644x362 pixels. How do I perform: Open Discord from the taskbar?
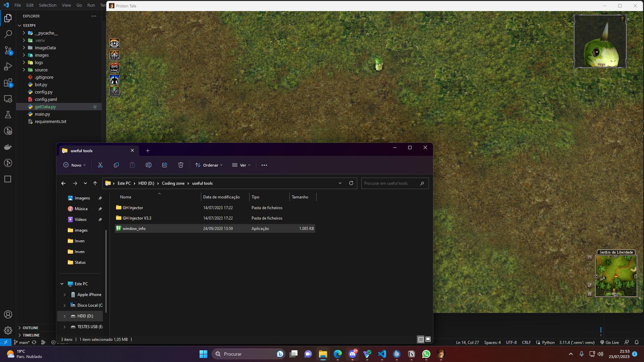click(x=353, y=354)
